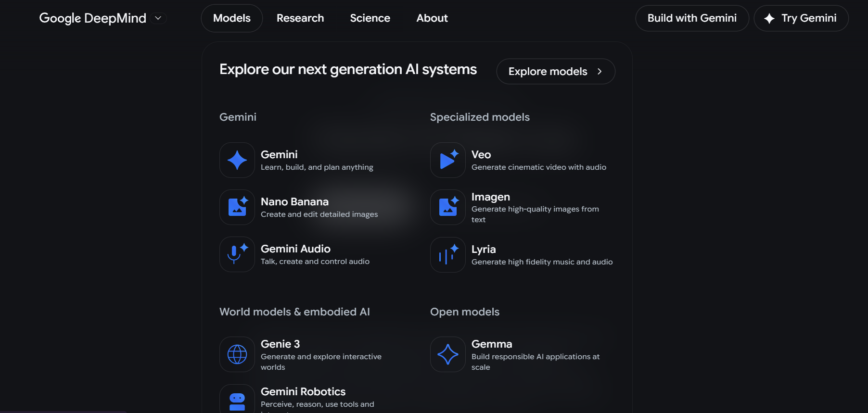The image size is (868, 413).
Task: Click the Gemini Audio microphone icon
Action: [237, 254]
